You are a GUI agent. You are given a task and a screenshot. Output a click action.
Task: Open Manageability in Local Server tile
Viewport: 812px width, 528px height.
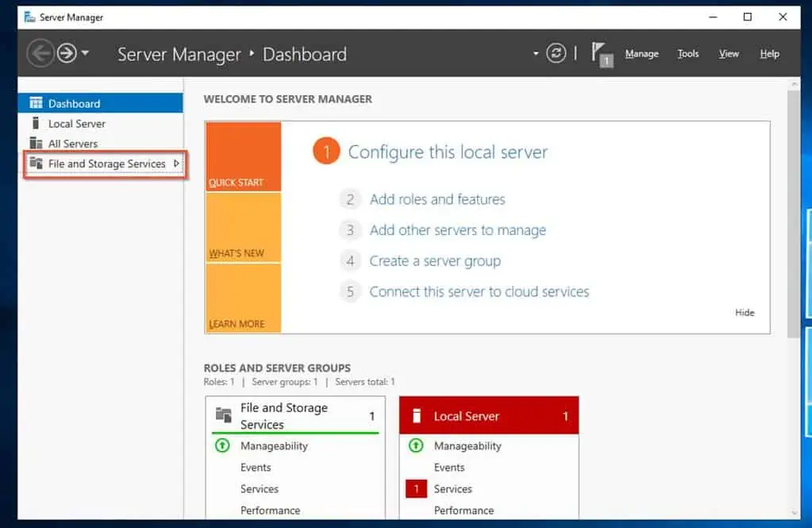468,445
